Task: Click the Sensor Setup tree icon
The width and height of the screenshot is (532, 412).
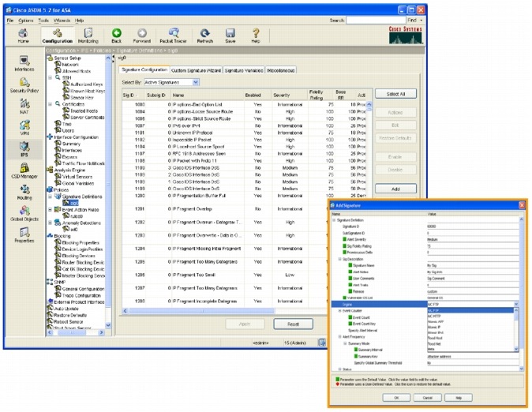Action: (x=50, y=58)
